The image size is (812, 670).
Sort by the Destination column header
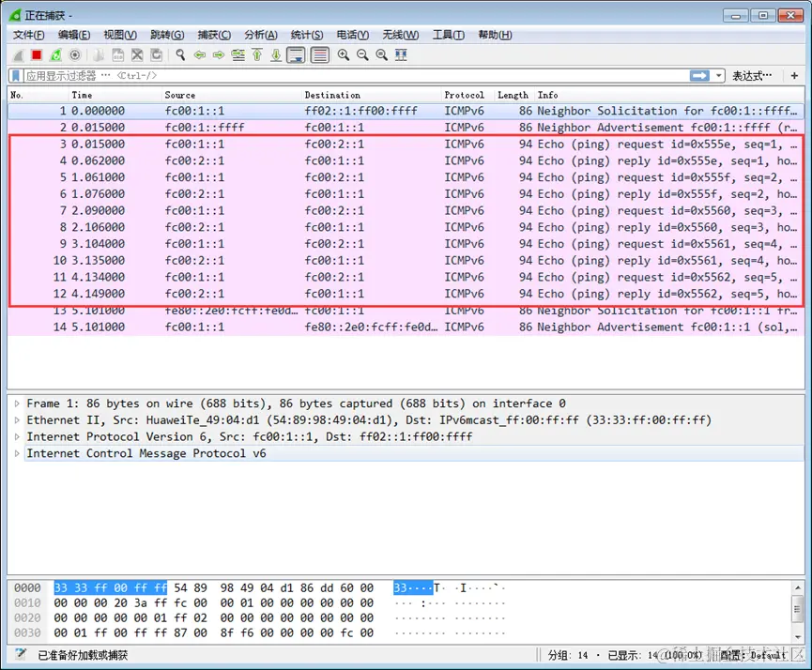click(x=372, y=95)
